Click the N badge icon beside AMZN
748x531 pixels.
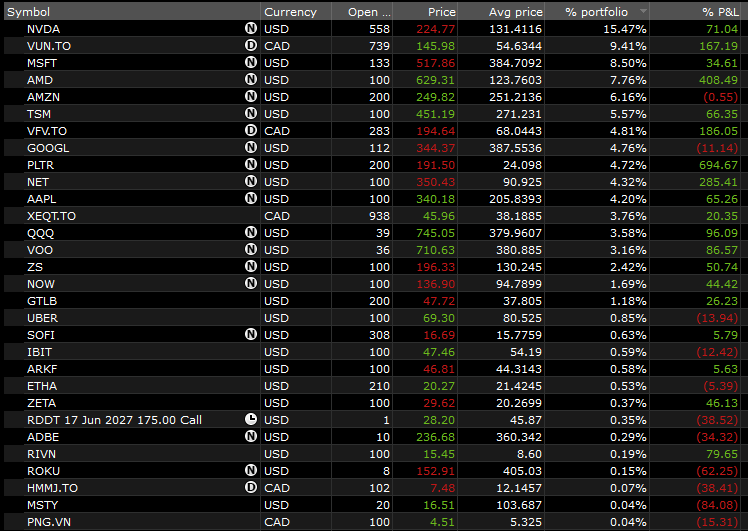(251, 97)
